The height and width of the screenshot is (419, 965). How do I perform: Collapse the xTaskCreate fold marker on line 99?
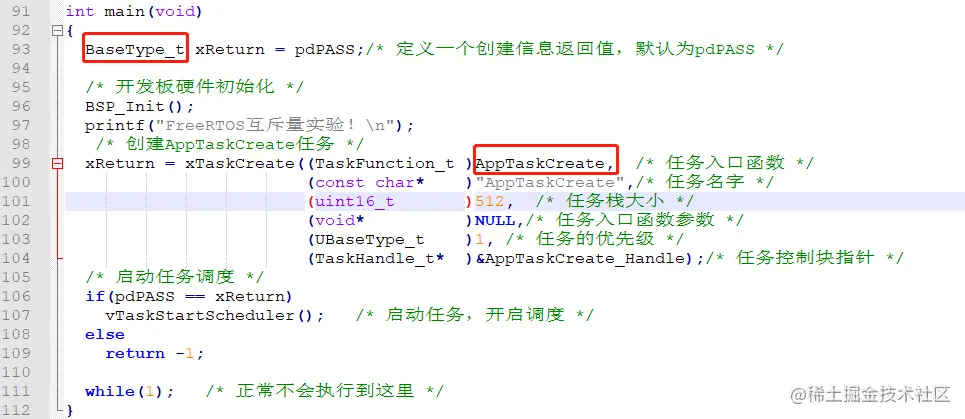(x=58, y=164)
